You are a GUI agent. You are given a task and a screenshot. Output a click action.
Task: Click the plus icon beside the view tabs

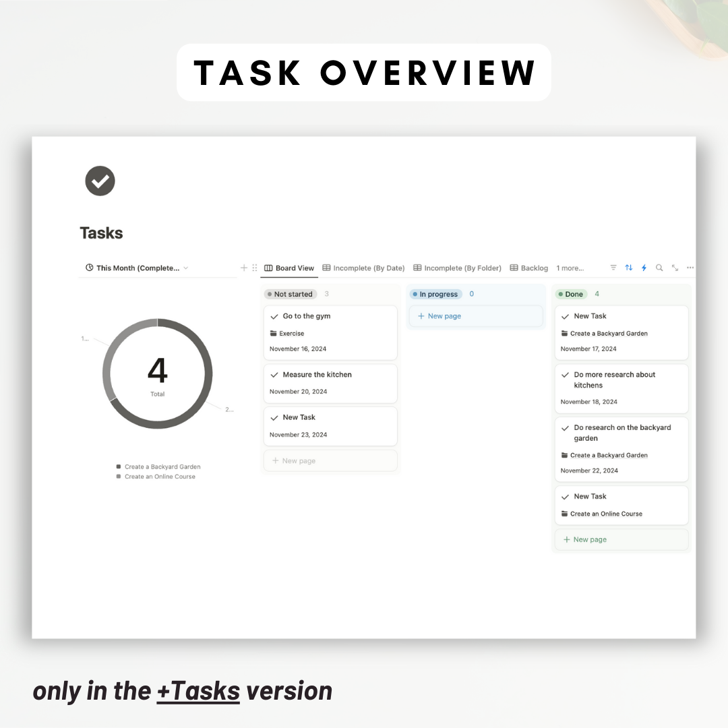(244, 268)
